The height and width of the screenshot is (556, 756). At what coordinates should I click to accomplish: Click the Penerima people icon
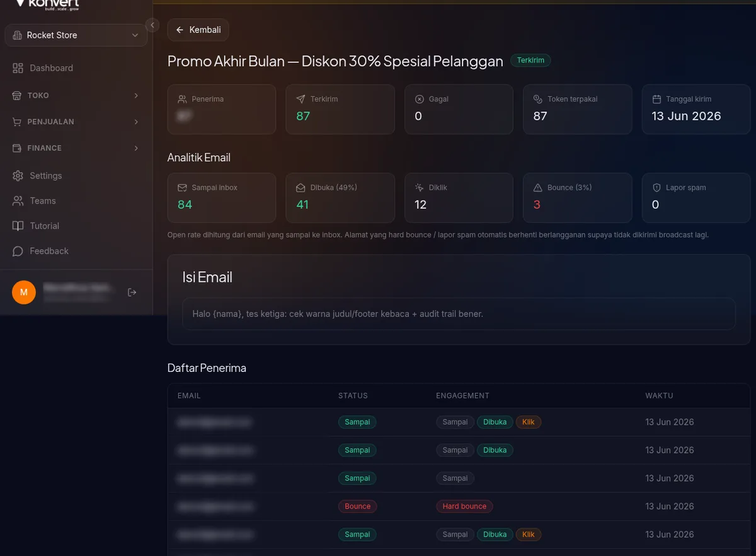[182, 99]
